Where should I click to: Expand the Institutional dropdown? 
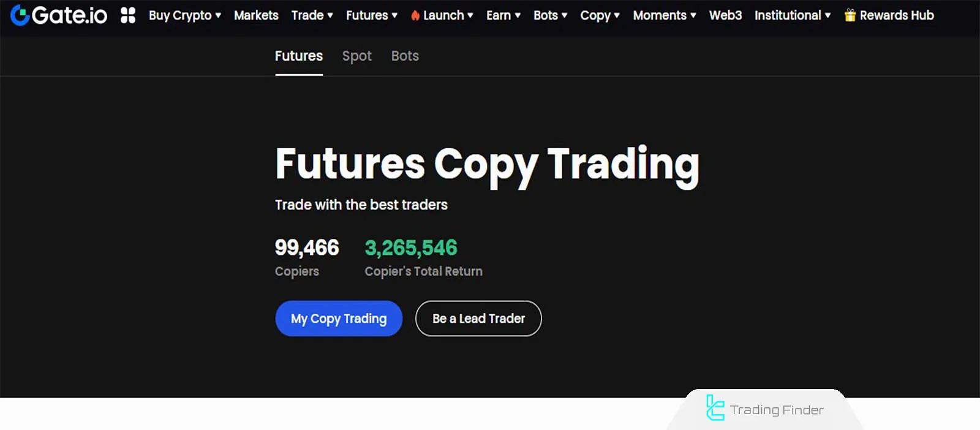pos(789,15)
